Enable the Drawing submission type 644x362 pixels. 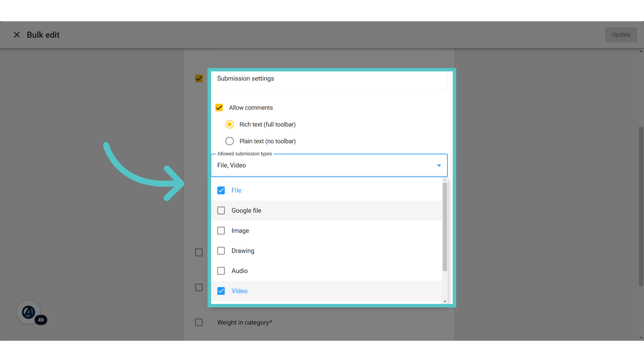[221, 251]
